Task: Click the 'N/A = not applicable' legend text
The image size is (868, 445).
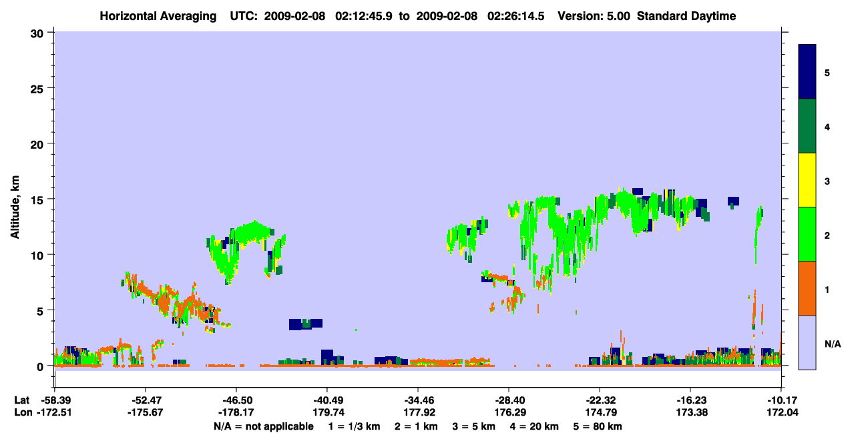Action: [x=263, y=426]
